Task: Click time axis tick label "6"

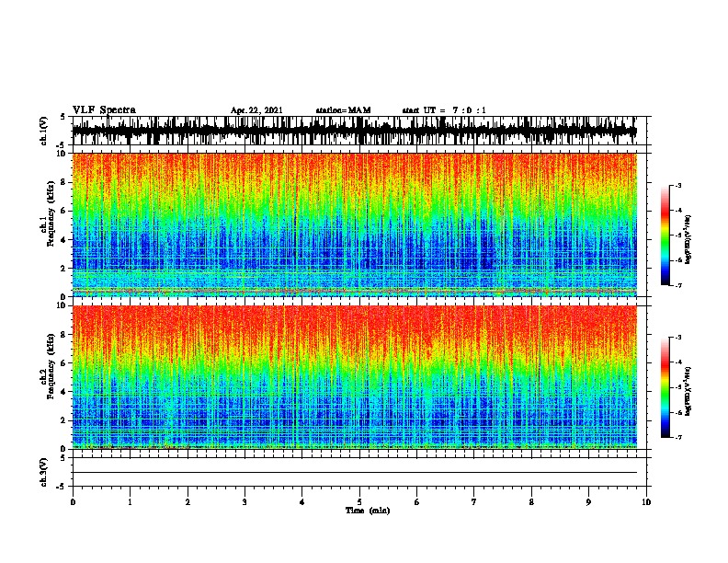Action: point(416,502)
